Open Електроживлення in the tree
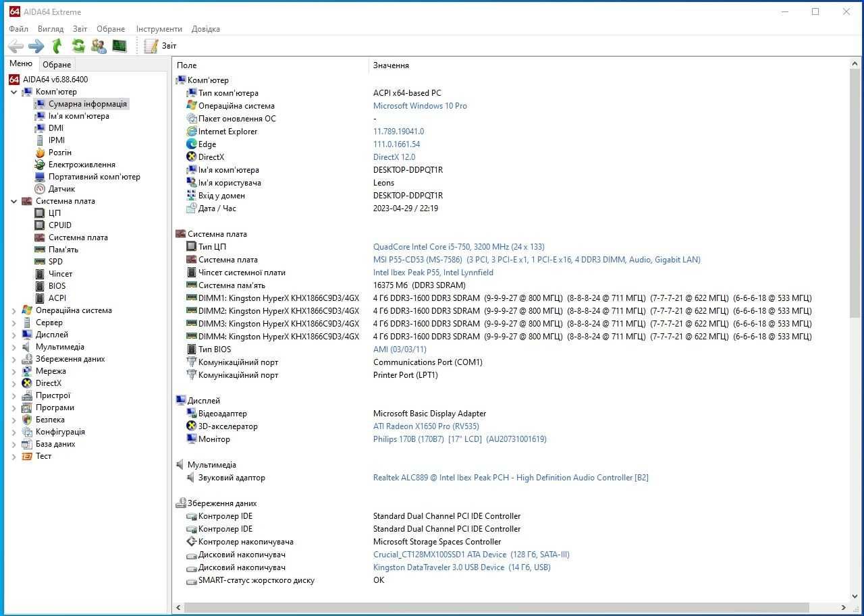Image resolution: width=864 pixels, height=616 pixels. coord(82,165)
